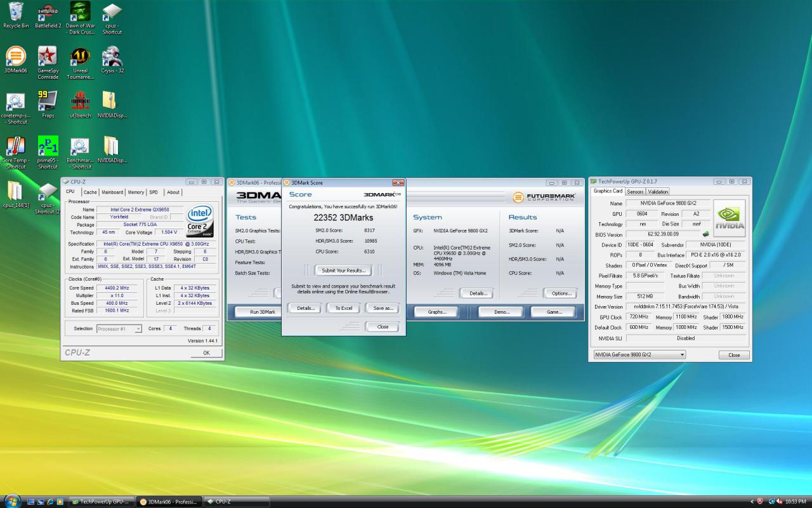The height and width of the screenshot is (508, 812).
Task: Switch to Sensors tab in GPU-Z
Action: [635, 191]
